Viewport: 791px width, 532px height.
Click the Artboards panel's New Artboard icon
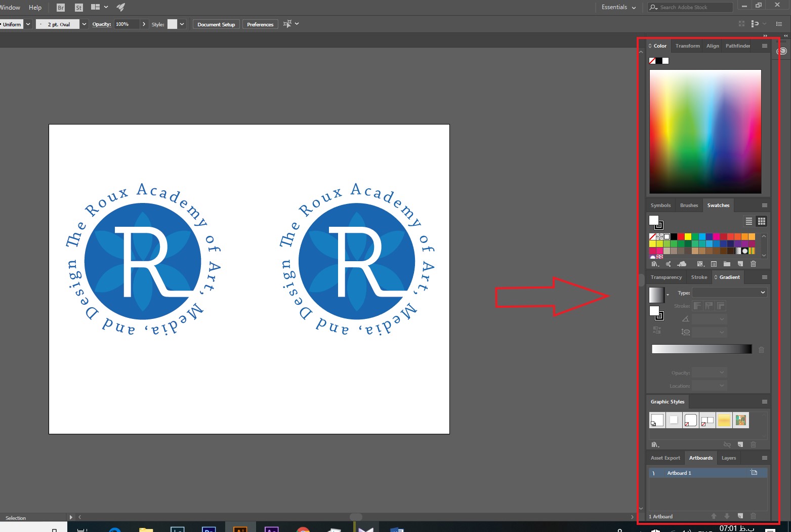[x=740, y=516]
